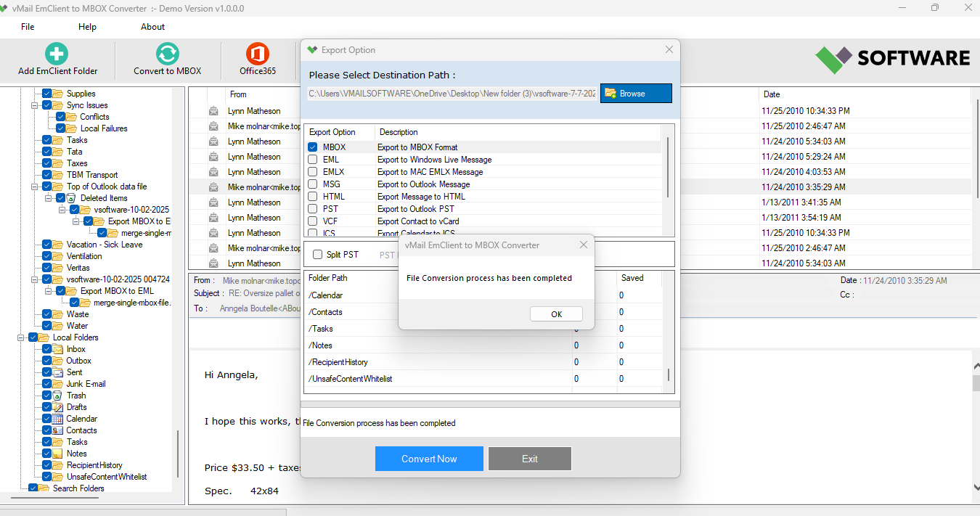This screenshot has height=516, width=980.
Task: Click the Outbox folder icon
Action: tap(57, 361)
